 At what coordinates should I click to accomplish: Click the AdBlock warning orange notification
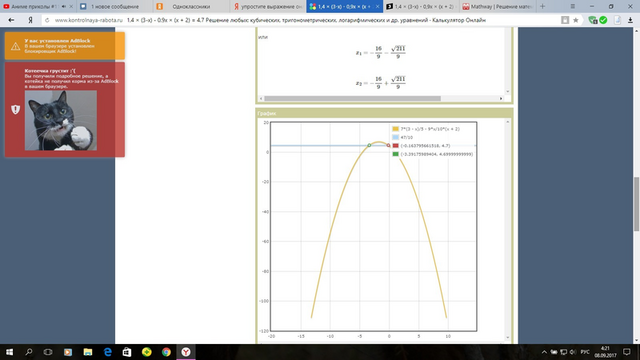64,46
